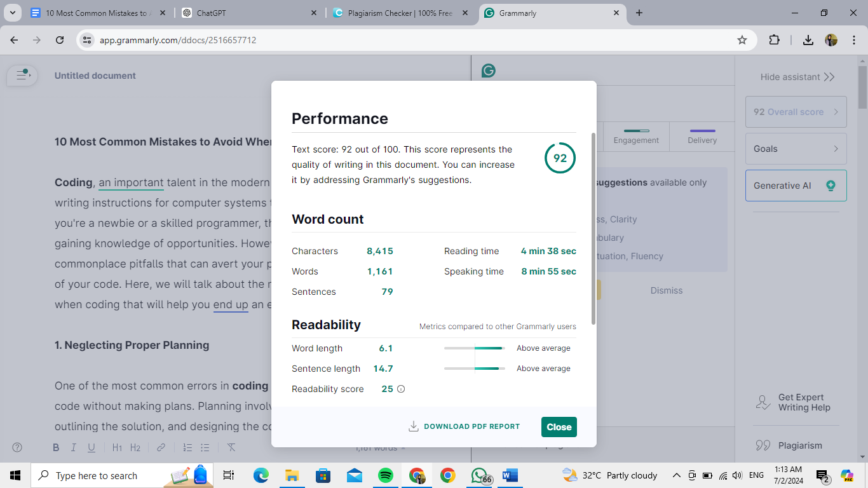Open a new Chrome tab

pos(639,13)
